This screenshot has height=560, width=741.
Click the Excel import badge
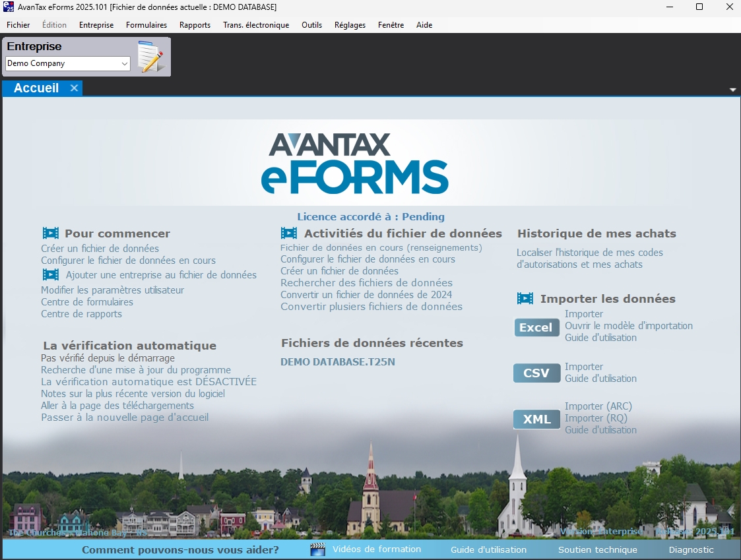tap(536, 328)
